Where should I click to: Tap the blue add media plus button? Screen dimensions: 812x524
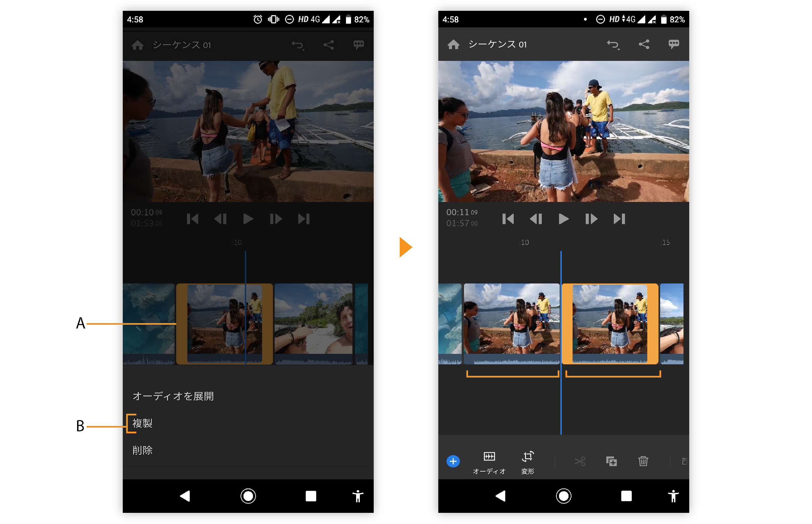point(453,461)
